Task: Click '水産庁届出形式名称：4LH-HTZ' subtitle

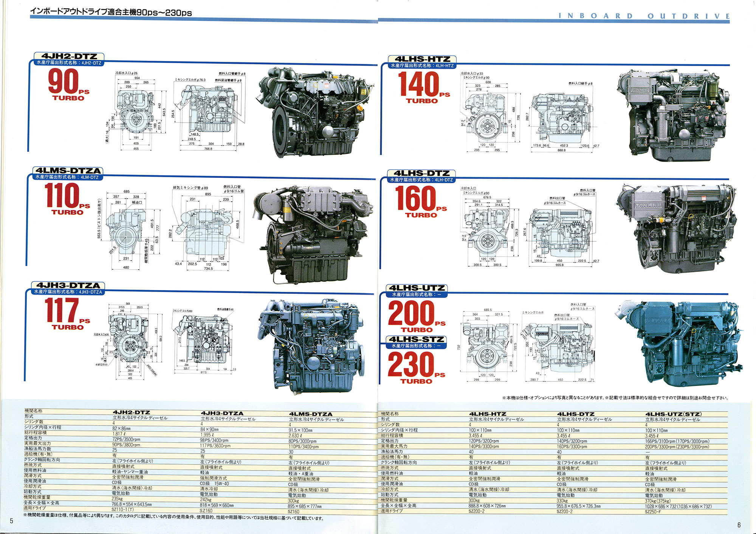Action: coord(422,66)
